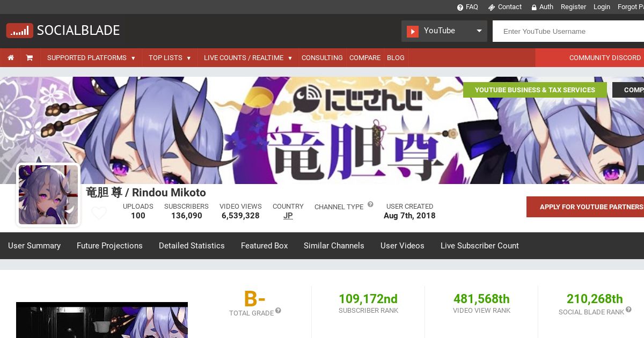644x338 pixels.
Task: Click the Social Blade rank 210,268th
Action: [x=595, y=299]
